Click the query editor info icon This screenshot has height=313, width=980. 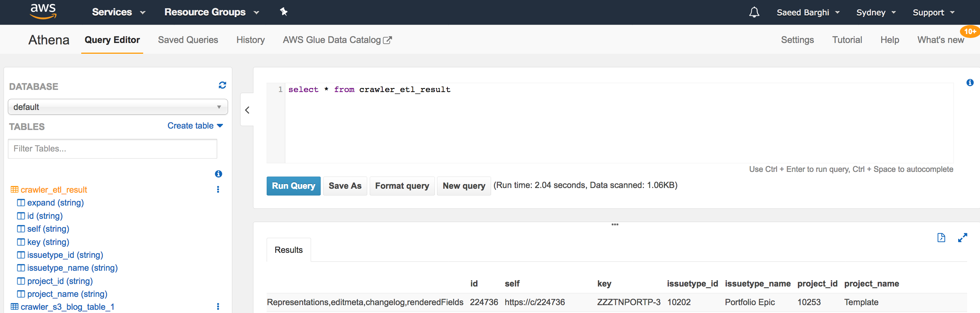point(970,83)
